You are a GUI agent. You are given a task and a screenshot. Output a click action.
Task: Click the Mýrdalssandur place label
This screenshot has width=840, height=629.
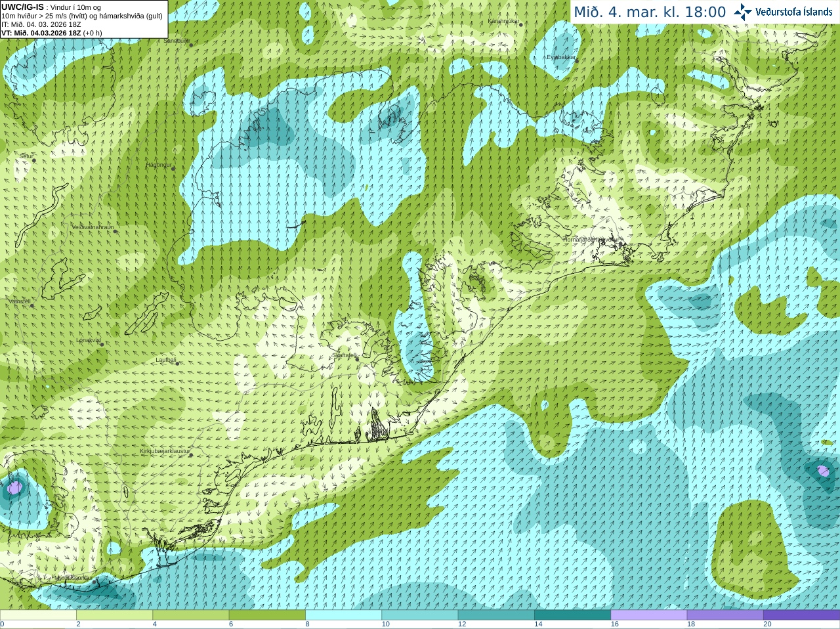point(74,578)
